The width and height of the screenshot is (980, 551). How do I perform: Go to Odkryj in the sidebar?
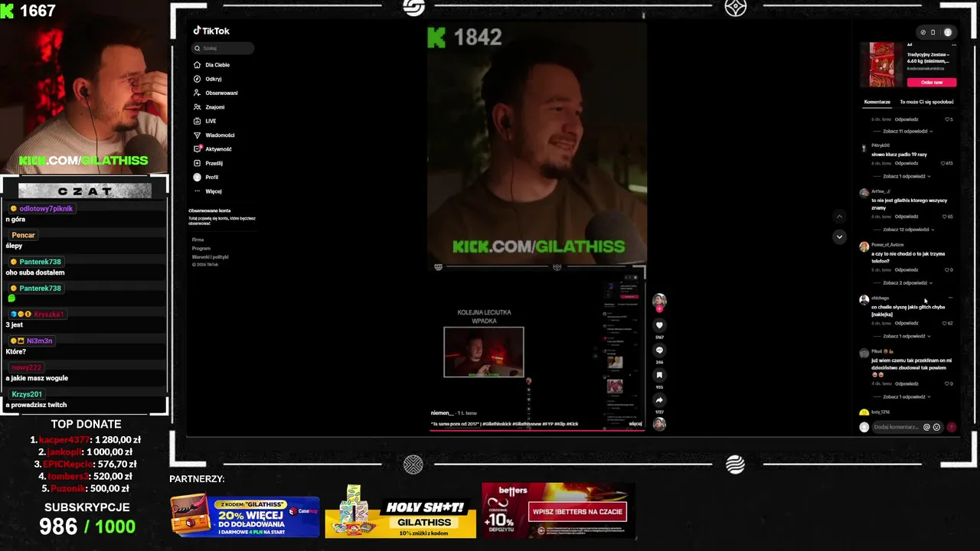click(x=208, y=79)
